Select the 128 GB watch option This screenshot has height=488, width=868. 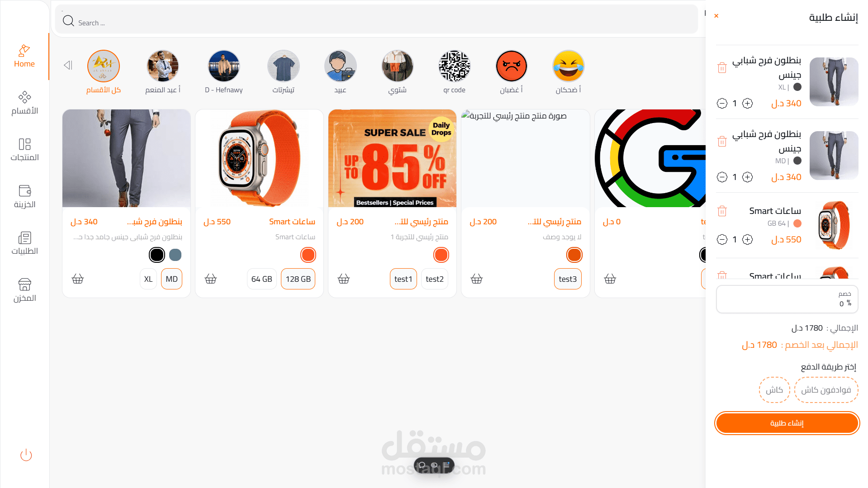(x=298, y=279)
